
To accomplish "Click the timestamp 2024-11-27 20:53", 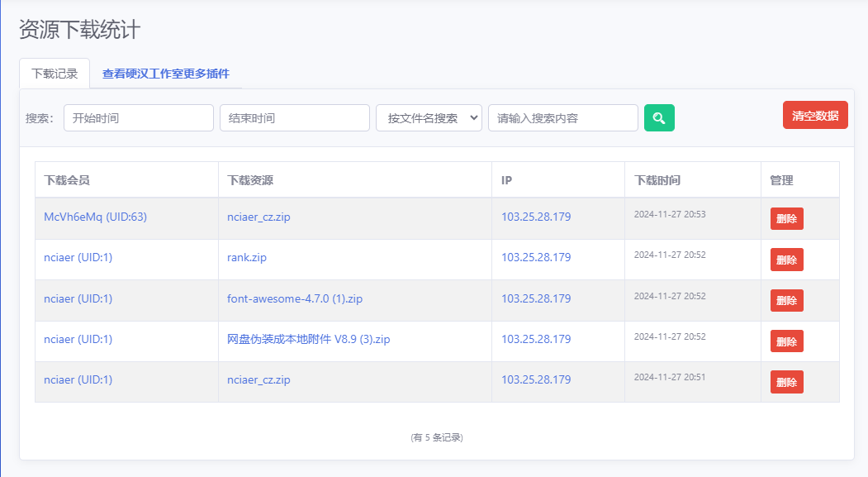I will click(670, 214).
